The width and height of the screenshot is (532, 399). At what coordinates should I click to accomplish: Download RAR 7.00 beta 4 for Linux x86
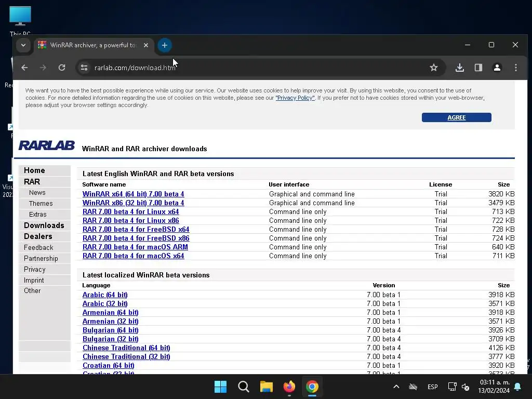pos(130,220)
